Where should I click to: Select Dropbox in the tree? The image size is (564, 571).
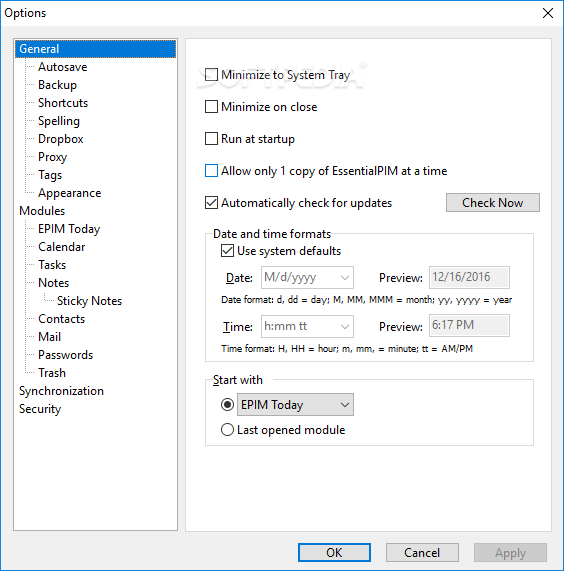pos(61,139)
